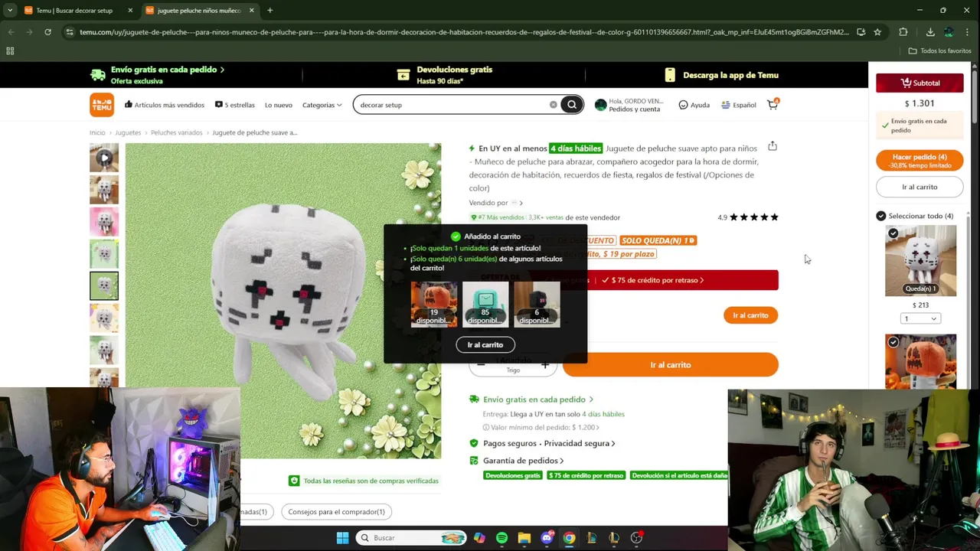
Task: Open Chrome extensions puzzle icon
Action: (x=903, y=32)
